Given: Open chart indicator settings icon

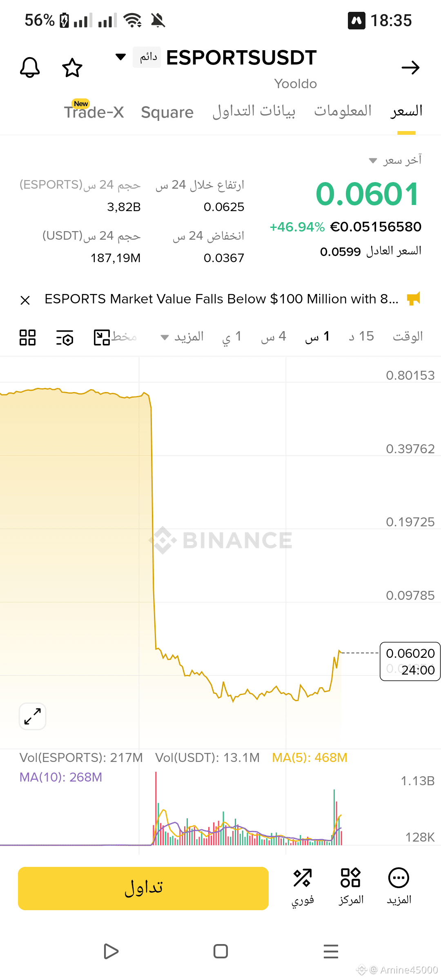Looking at the screenshot, I should [x=65, y=337].
